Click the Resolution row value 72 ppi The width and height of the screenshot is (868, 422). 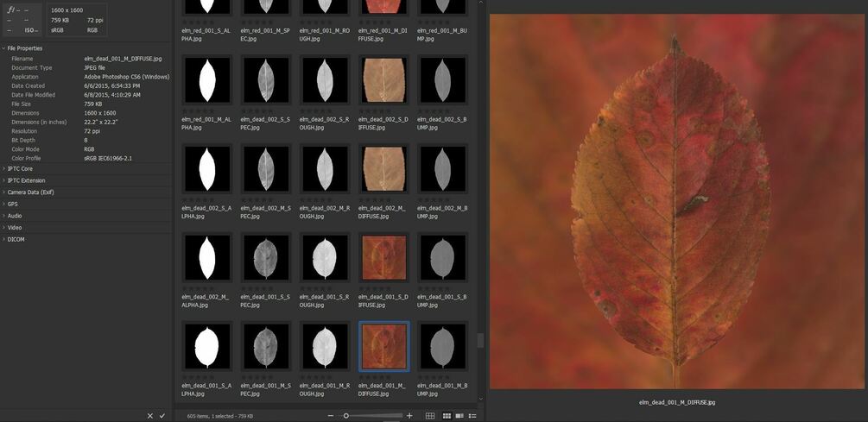[x=92, y=131]
